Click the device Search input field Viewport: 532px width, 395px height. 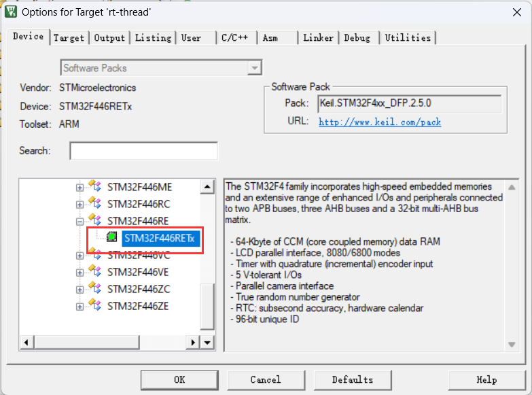click(x=143, y=151)
